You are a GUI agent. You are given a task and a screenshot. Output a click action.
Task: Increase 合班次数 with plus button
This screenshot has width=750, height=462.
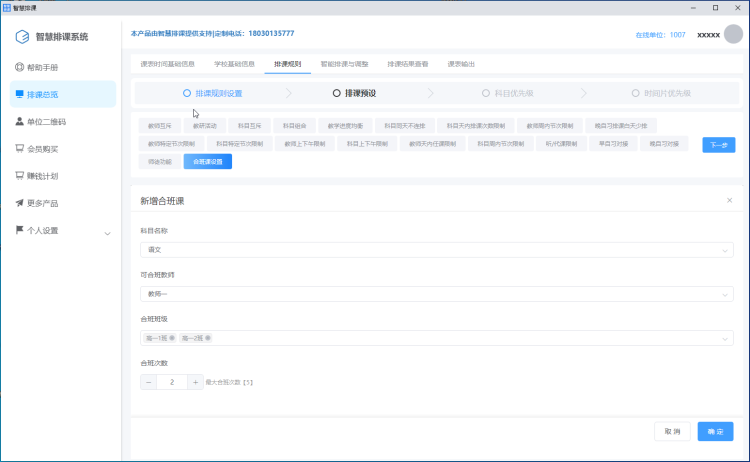click(x=195, y=382)
